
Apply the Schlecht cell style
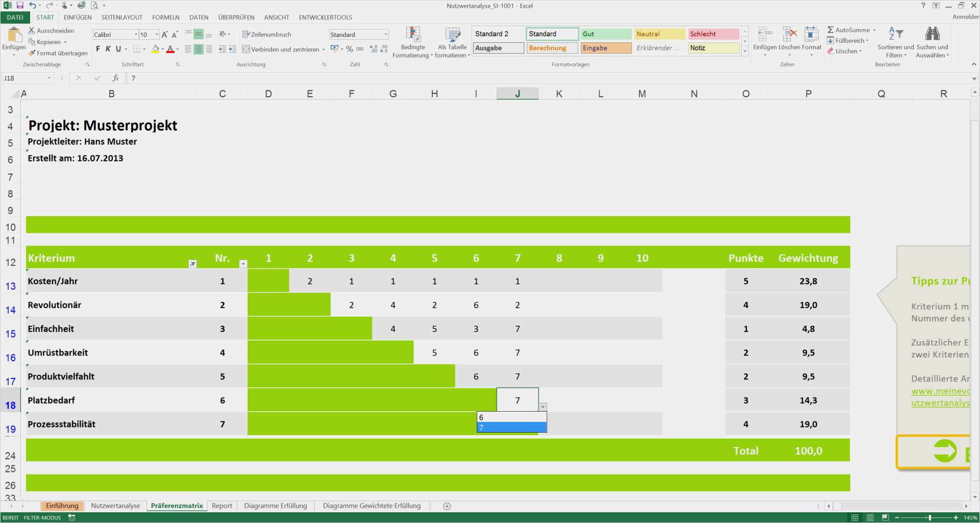(713, 34)
